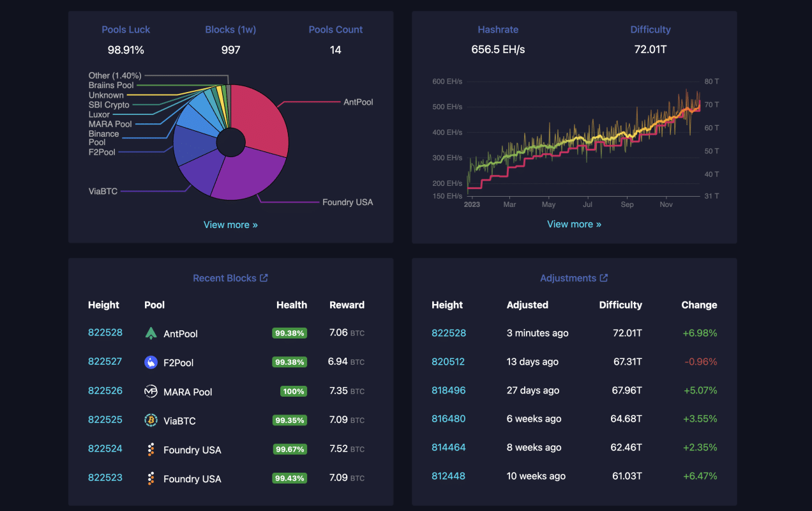Screen dimensions: 812x511
Task: Select the ViaBTC label in pie legend
Action: point(103,191)
